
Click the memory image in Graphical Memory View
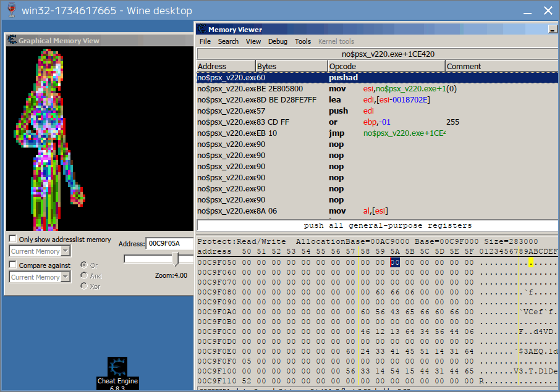pos(100,138)
